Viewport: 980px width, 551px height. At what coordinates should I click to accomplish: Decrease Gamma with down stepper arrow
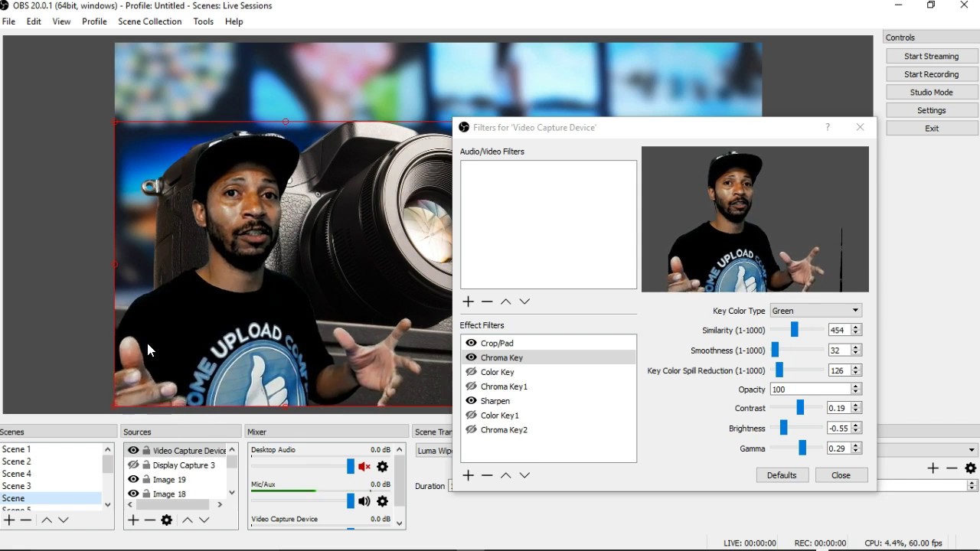click(x=856, y=452)
